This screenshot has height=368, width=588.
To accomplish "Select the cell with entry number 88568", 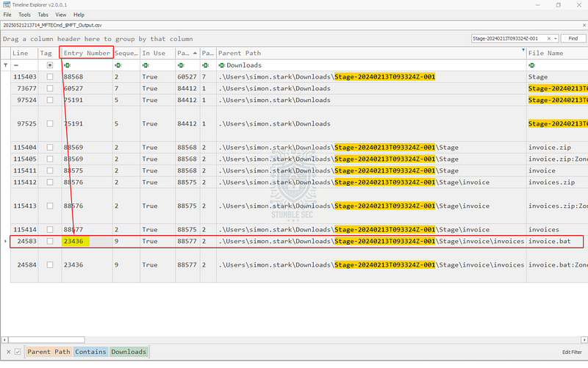I will click(87, 77).
